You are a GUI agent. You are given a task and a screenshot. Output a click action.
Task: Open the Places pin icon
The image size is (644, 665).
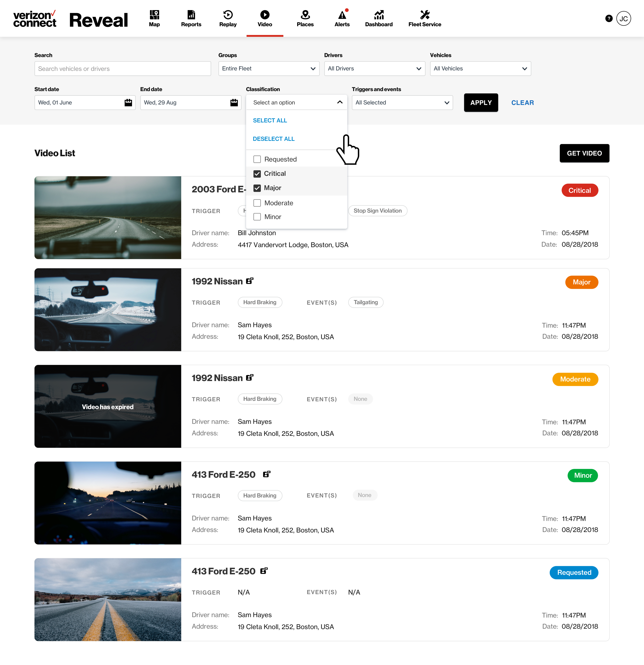click(x=305, y=18)
